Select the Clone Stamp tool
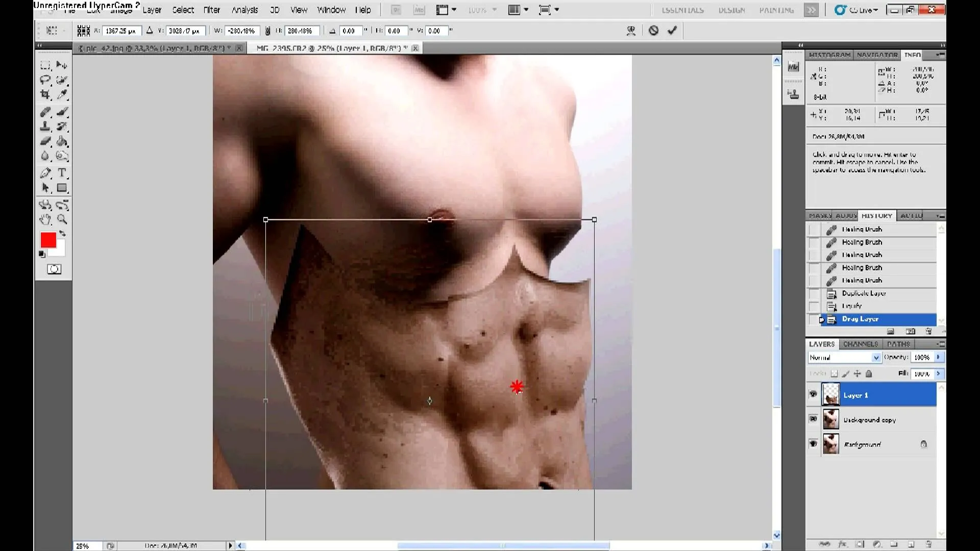This screenshot has width=980, height=551. 45,127
